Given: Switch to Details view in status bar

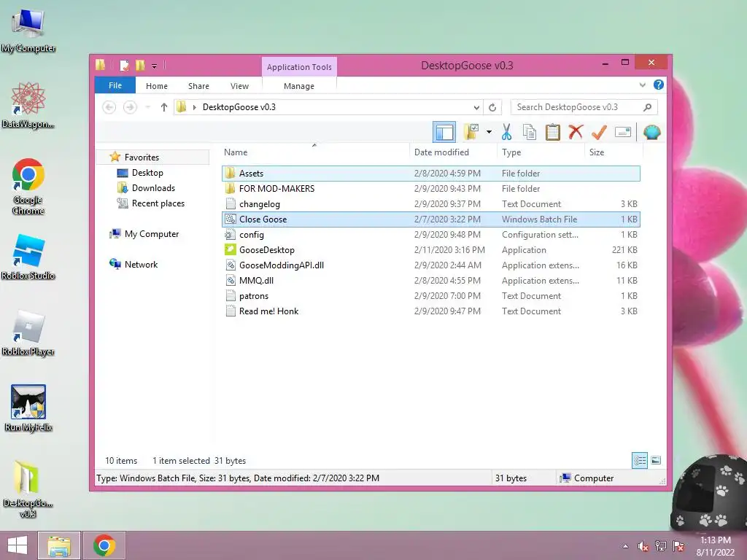Looking at the screenshot, I should tap(639, 460).
